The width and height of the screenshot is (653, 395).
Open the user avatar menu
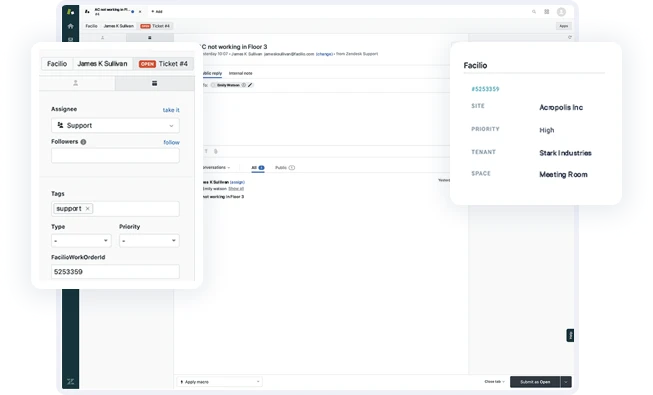pyautogui.click(x=561, y=12)
